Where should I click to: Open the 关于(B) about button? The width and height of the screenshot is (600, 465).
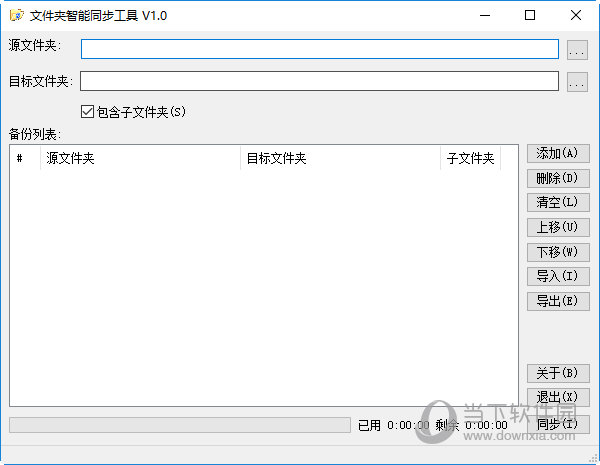tap(558, 373)
